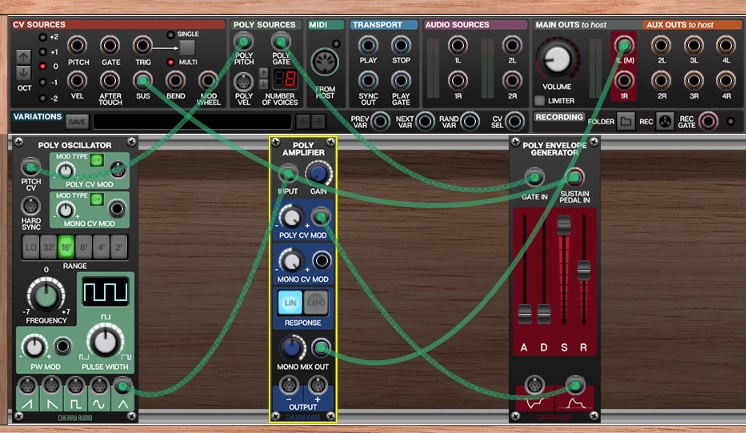The height and width of the screenshot is (433, 746).
Task: Click the Main Outs 1R jack
Action: tap(624, 80)
